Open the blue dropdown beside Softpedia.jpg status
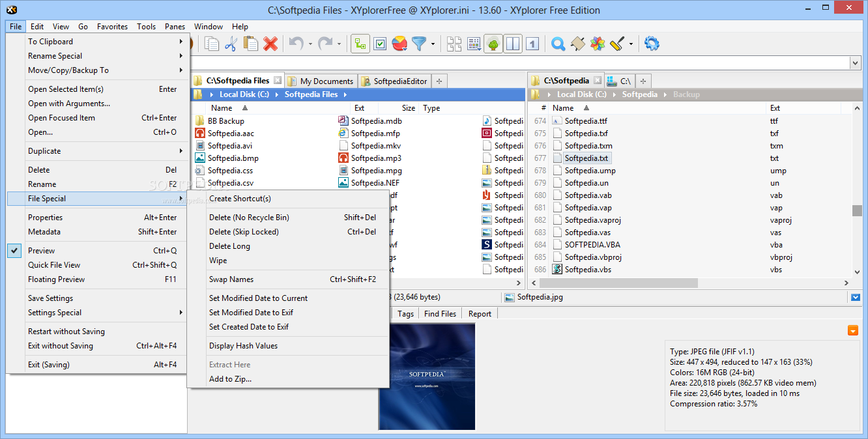The image size is (868, 439). click(855, 298)
